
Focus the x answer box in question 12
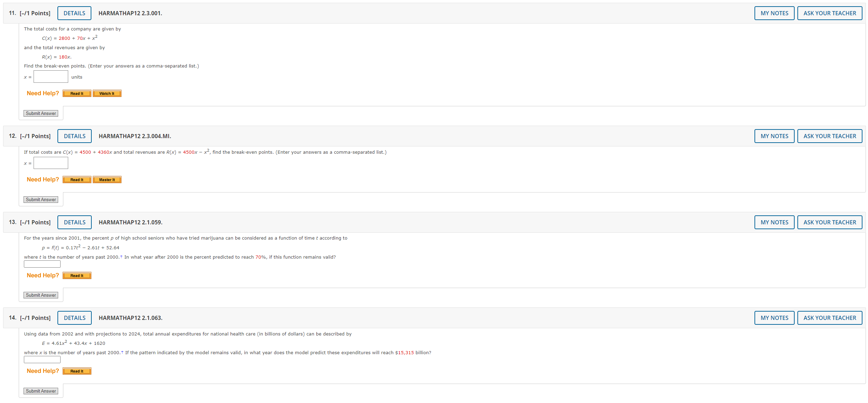51,163
